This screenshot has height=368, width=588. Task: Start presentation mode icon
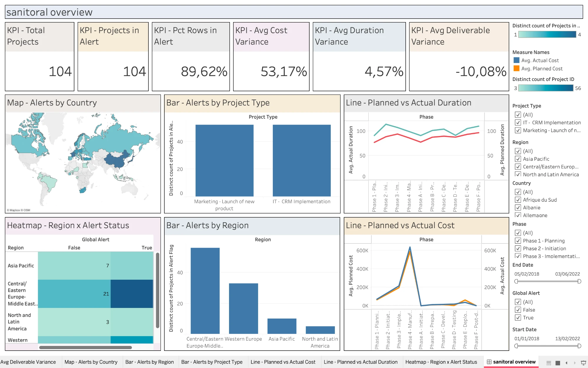pyautogui.click(x=584, y=363)
